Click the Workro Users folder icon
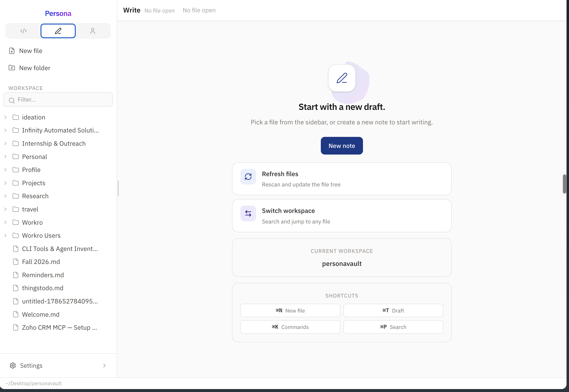The image size is (569, 392). point(16,235)
